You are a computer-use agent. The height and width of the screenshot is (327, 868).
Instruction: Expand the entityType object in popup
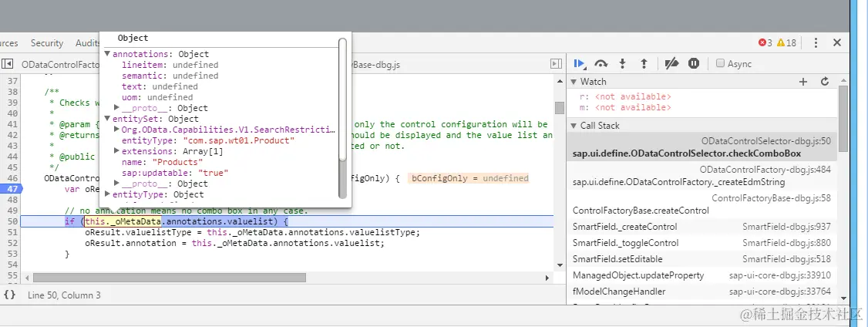107,194
